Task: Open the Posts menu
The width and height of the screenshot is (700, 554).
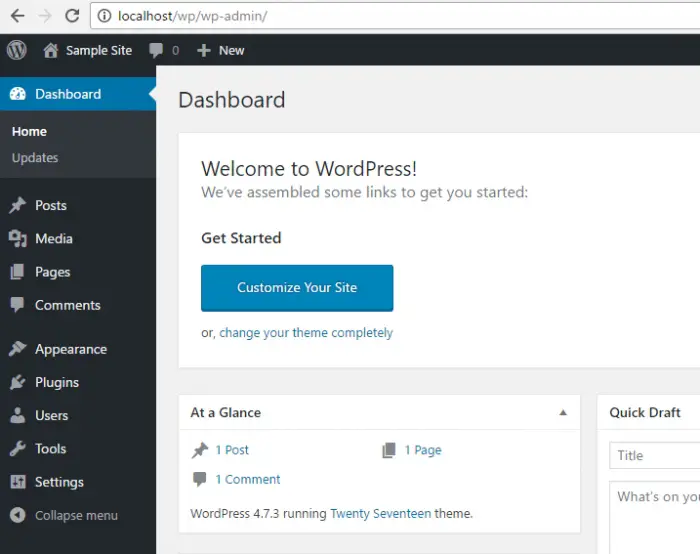Action: click(x=51, y=205)
